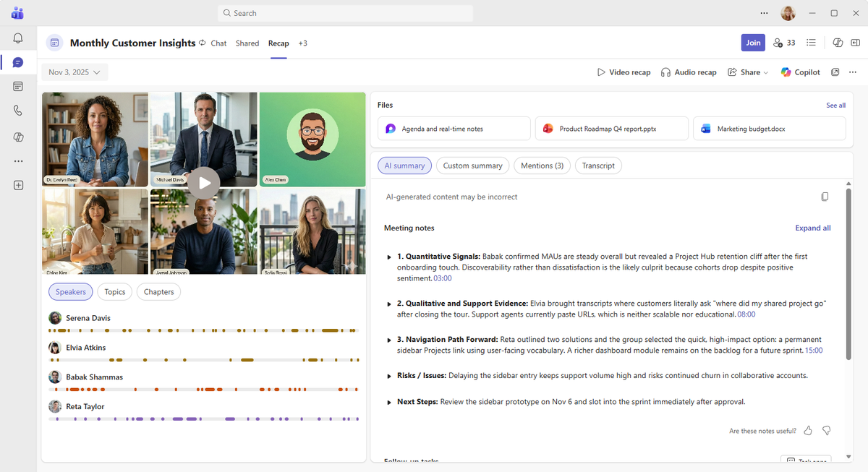Expand Navigation Path Forward note
The width and height of the screenshot is (868, 472).
pyautogui.click(x=389, y=340)
